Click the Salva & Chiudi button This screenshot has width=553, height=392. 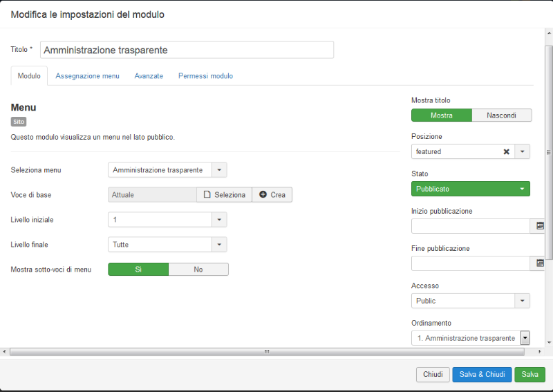pyautogui.click(x=482, y=374)
